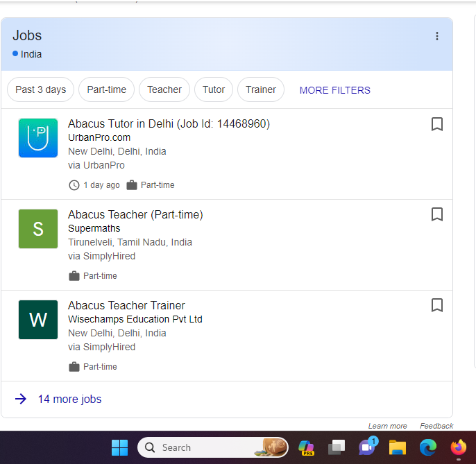Expand the 14 more jobs list
476x464 pixels.
[x=69, y=399]
